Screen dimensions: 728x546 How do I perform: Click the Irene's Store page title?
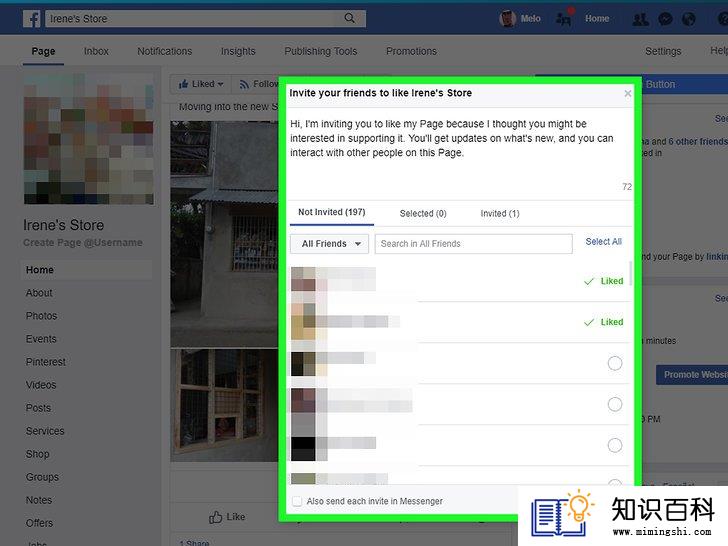(x=64, y=225)
